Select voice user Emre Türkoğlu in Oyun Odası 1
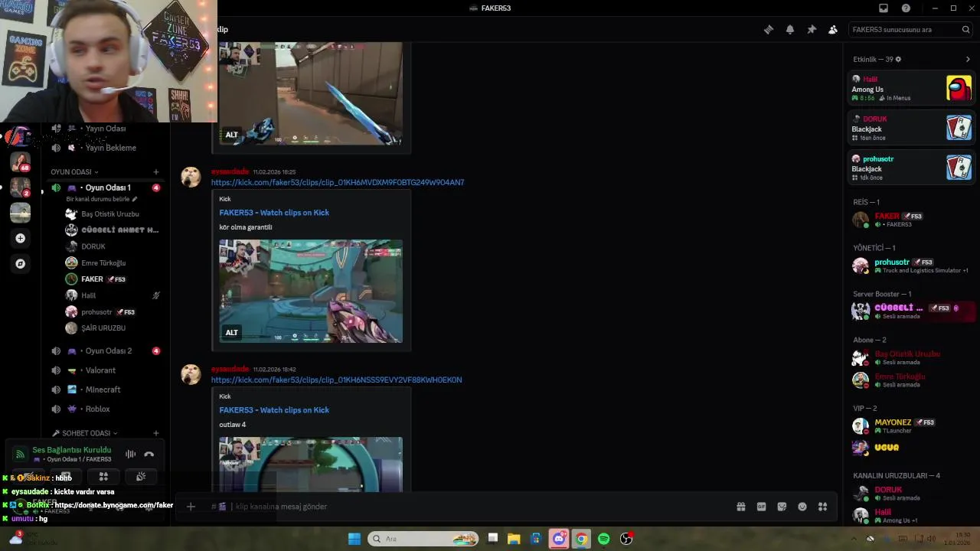This screenshot has width=980, height=551. [113, 262]
